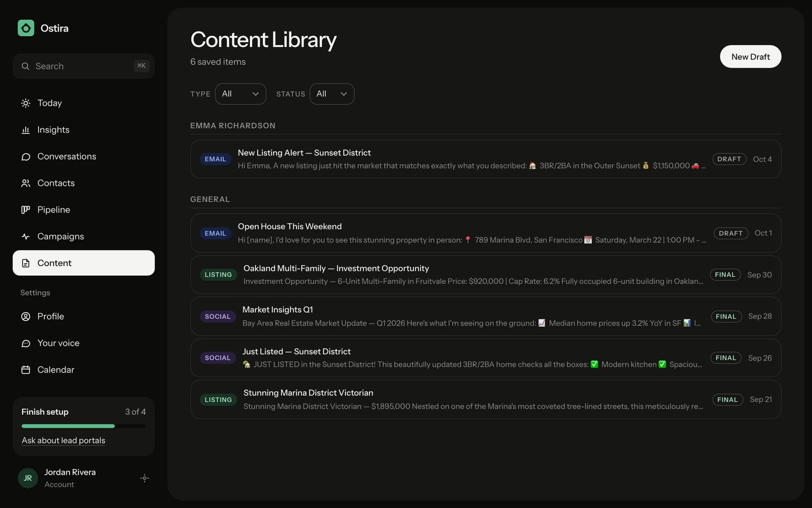Click the 3 of 4 setup count
This screenshot has height=508, width=812.
(x=135, y=412)
